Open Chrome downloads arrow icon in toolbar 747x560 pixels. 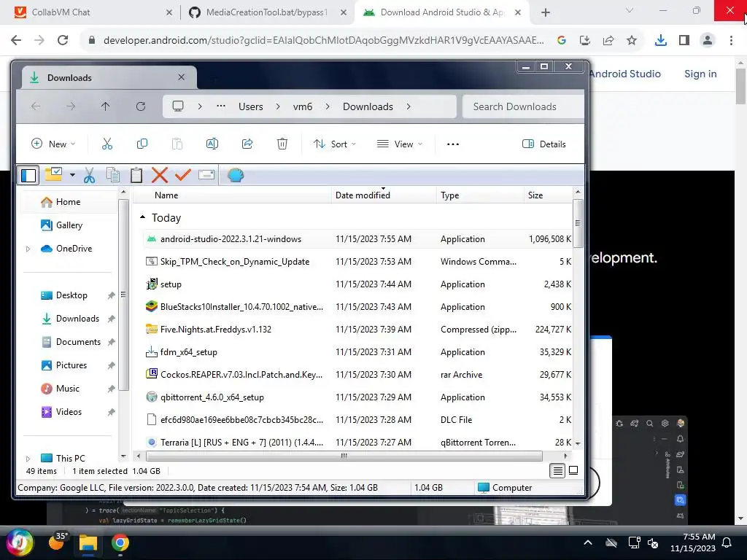[660, 41]
